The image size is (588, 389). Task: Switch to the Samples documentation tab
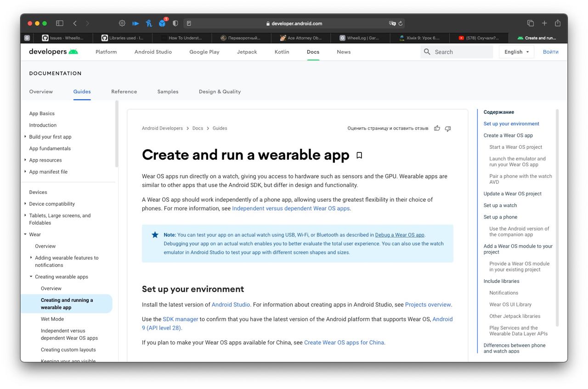coord(168,91)
